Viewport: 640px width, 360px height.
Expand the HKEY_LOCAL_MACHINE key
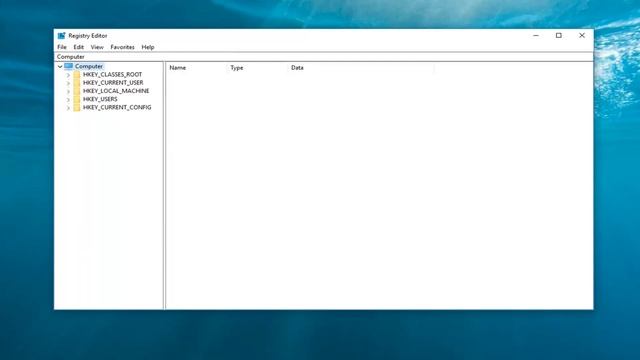pyautogui.click(x=68, y=91)
